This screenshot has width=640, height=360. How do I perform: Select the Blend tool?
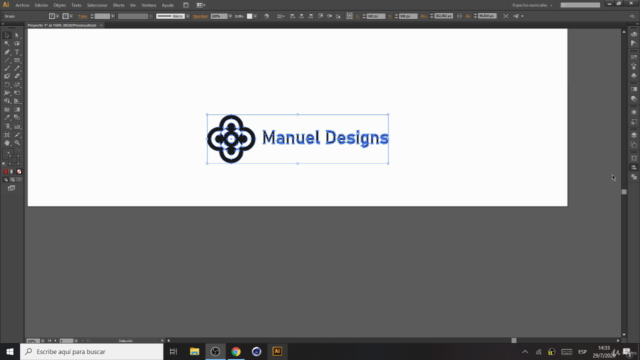[17, 118]
